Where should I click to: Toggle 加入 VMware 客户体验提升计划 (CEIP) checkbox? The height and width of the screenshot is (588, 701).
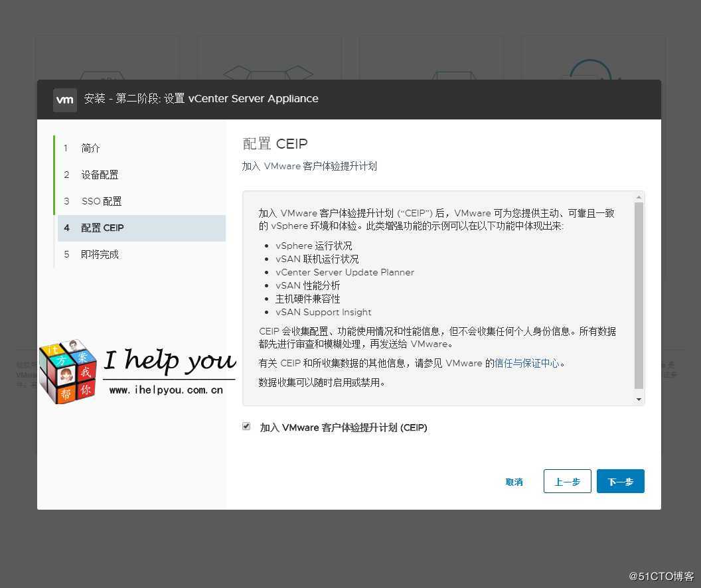click(246, 426)
